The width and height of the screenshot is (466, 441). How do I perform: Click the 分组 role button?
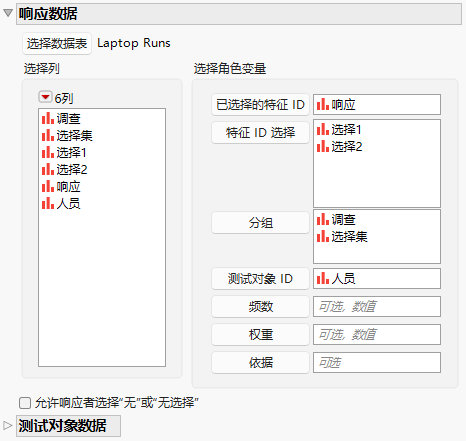pyautogui.click(x=260, y=223)
